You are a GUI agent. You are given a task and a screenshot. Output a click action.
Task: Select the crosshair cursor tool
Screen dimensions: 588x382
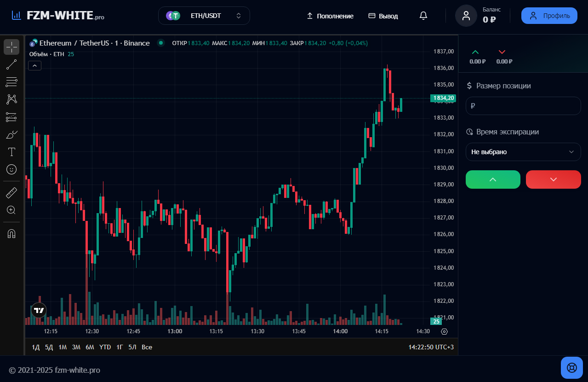[x=11, y=47]
